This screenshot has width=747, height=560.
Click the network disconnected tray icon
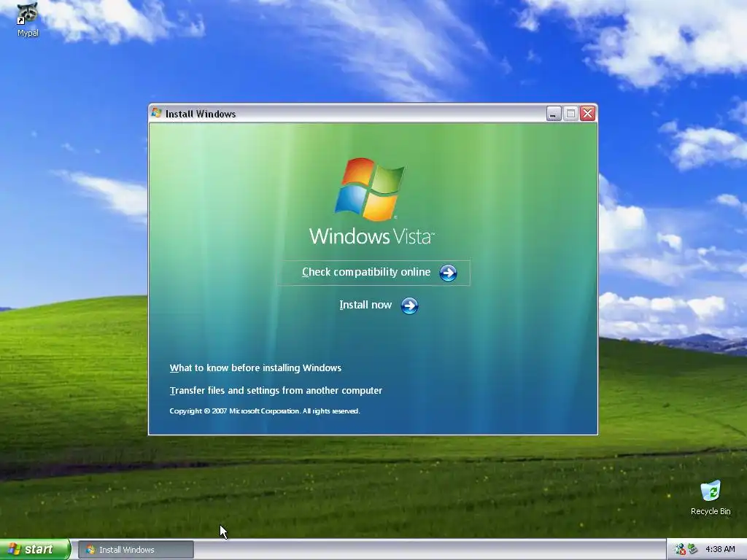[x=680, y=549]
